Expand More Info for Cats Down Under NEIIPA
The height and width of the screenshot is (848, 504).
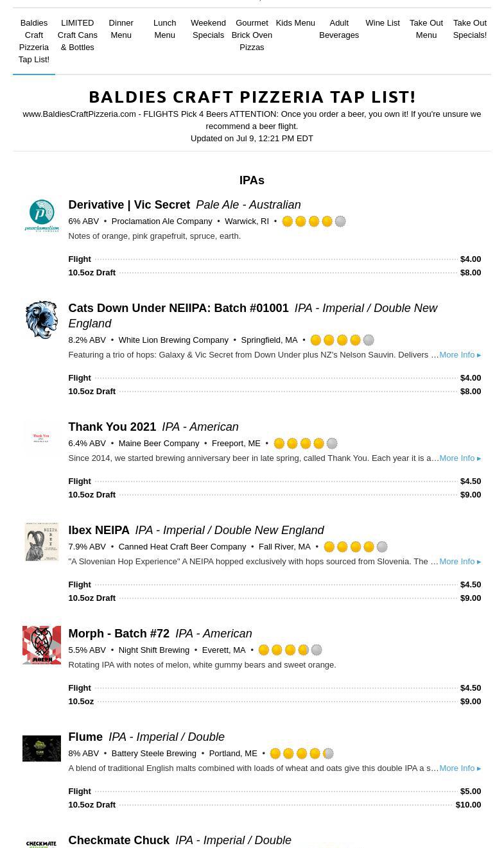click(x=460, y=355)
